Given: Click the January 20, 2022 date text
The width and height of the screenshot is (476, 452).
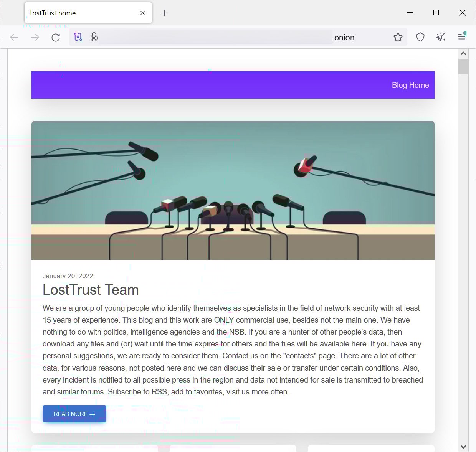Looking at the screenshot, I should tap(68, 276).
